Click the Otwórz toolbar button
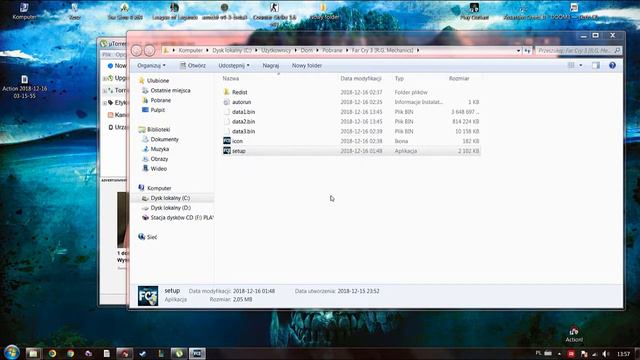This screenshot has width=640, height=360. (x=193, y=65)
